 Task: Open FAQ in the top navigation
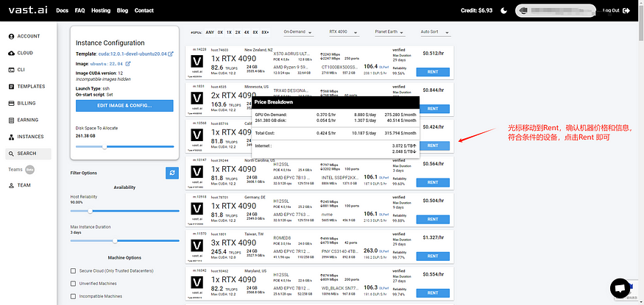tap(79, 11)
